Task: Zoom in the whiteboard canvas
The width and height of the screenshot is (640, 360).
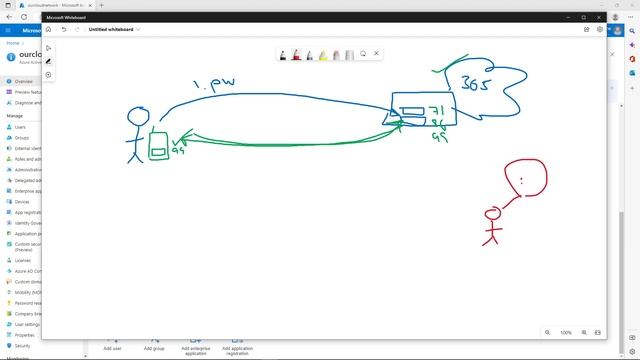Action: point(584,333)
